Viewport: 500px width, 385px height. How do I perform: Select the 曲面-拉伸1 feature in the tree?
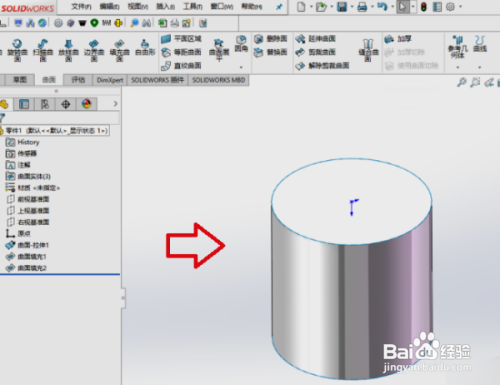(x=27, y=245)
